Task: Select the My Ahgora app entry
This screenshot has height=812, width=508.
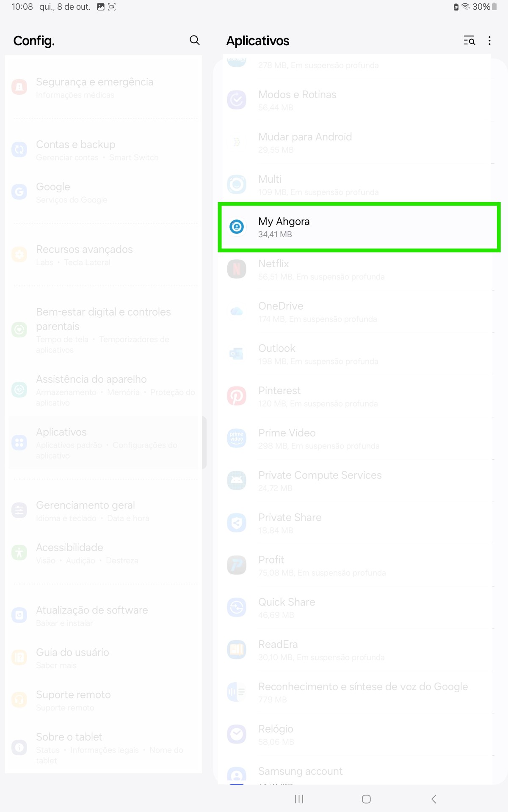Action: click(359, 227)
